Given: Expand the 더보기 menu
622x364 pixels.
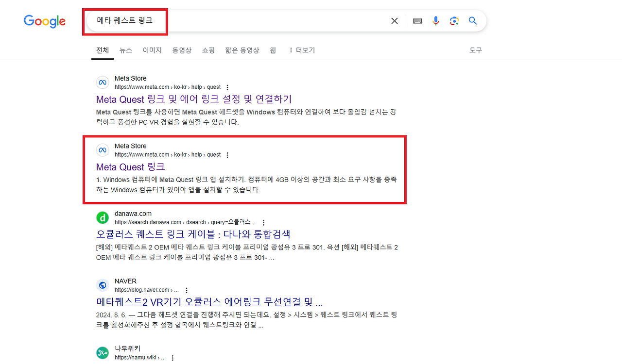Looking at the screenshot, I should (x=302, y=50).
